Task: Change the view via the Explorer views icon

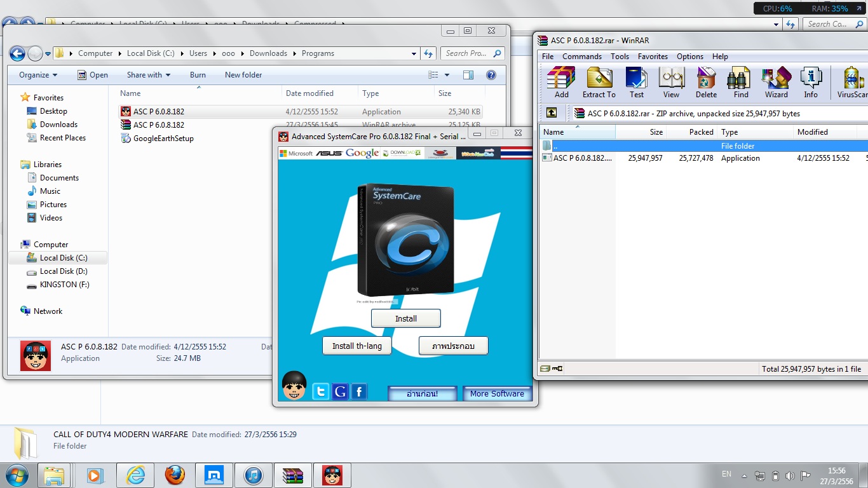Action: tap(433, 75)
